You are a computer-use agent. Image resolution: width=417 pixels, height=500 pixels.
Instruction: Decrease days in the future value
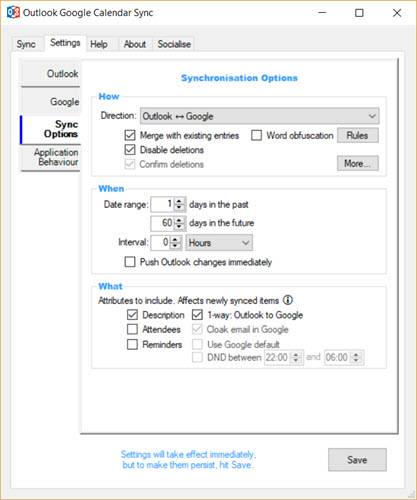[179, 227]
